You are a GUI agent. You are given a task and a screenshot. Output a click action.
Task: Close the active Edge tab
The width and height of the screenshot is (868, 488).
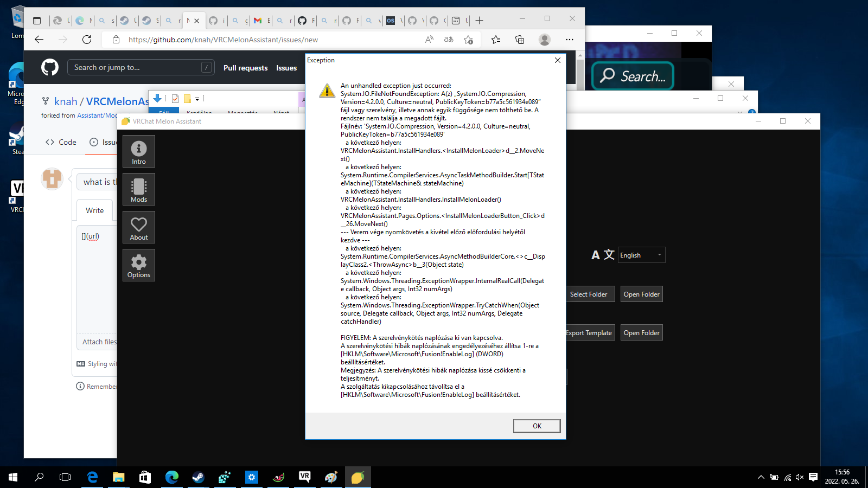tap(196, 21)
